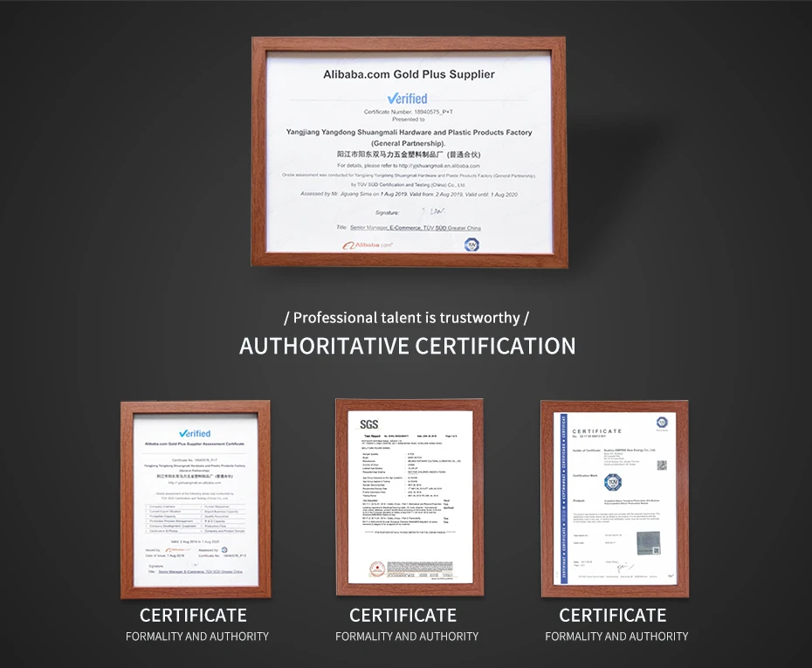
Task: Click the blue TÜV certification mark mid-certificate
Action: [x=613, y=483]
